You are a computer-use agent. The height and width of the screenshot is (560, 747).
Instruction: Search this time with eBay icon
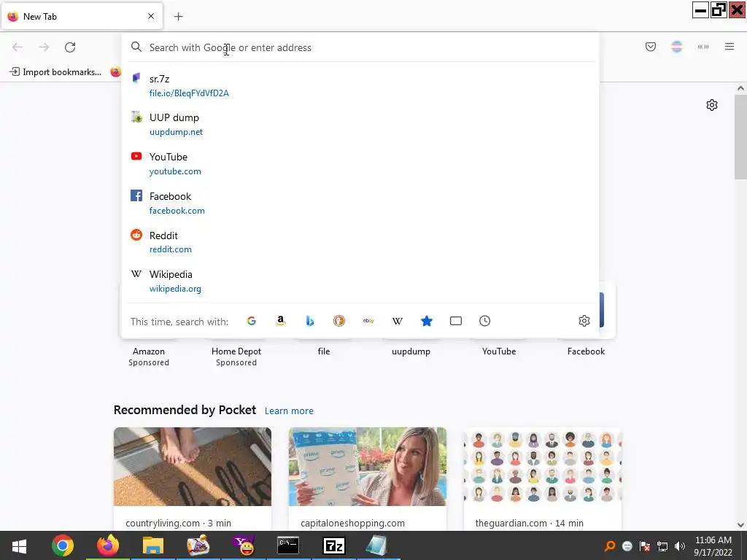368,321
